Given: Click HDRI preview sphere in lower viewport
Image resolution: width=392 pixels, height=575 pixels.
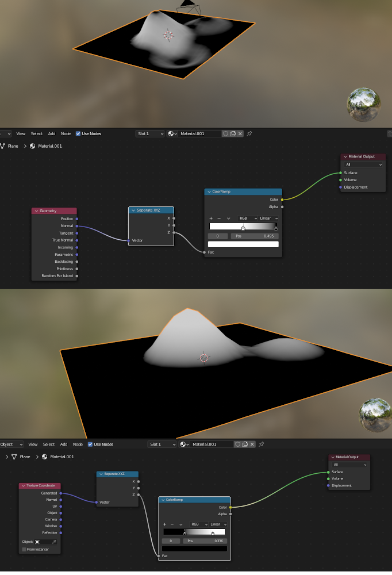Looking at the screenshot, I should tap(375, 415).
